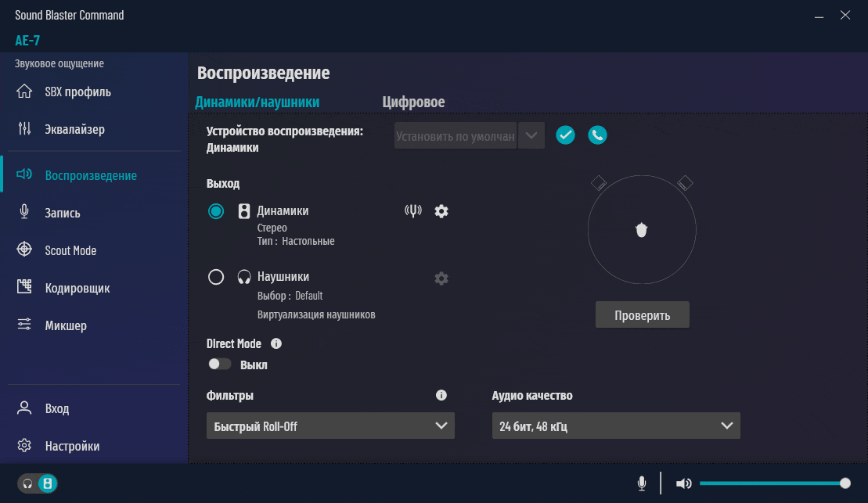Switch to the Цифровое tab
The image size is (868, 503).
point(413,102)
